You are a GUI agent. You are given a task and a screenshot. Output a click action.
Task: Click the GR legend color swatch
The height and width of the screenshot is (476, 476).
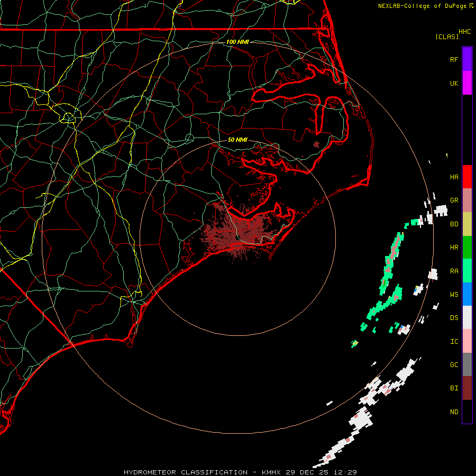click(x=467, y=200)
